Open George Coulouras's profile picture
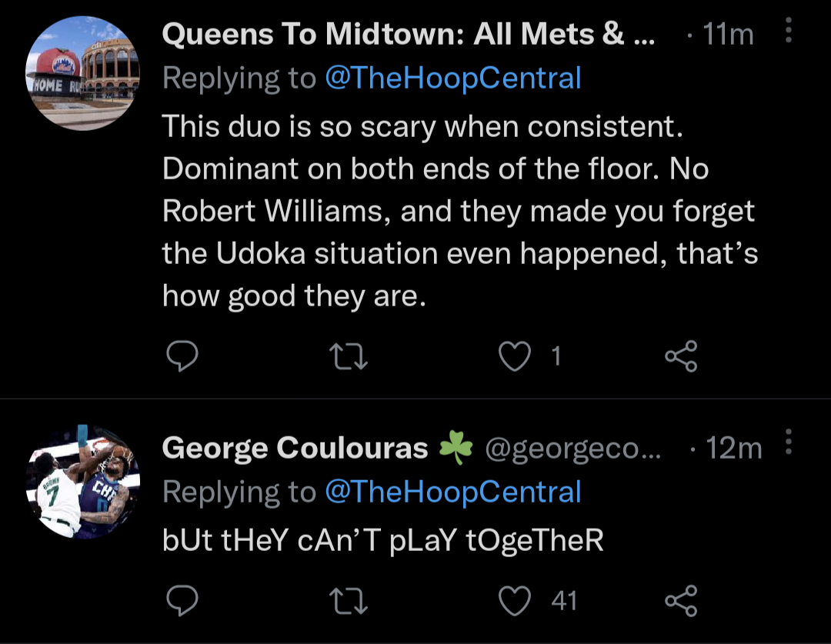Image resolution: width=831 pixels, height=644 pixels. (x=82, y=482)
